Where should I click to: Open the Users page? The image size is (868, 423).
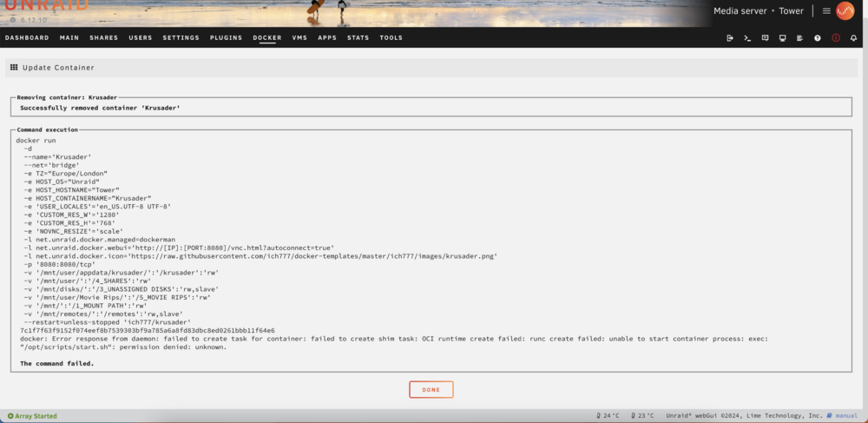point(141,38)
